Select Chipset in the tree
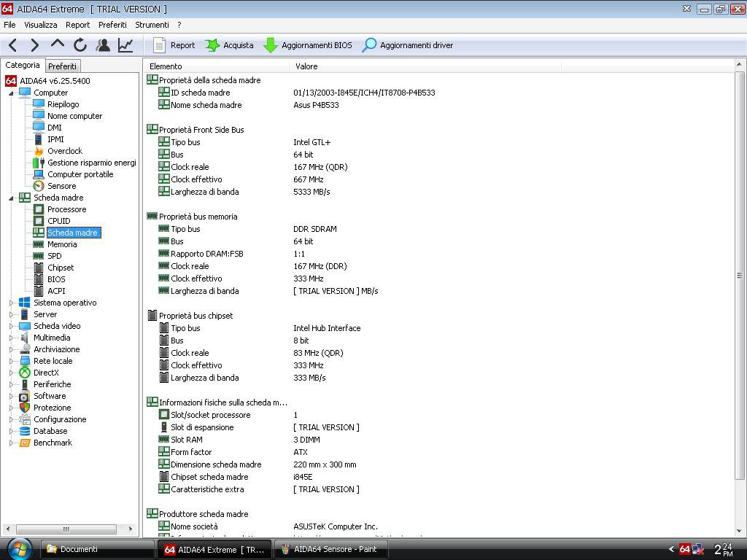The width and height of the screenshot is (747, 560). 61,268
